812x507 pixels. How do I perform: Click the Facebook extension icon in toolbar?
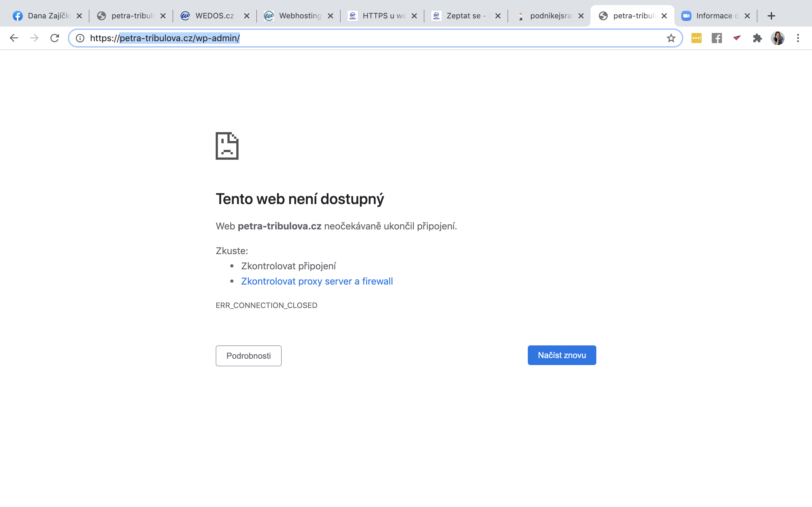pos(717,38)
